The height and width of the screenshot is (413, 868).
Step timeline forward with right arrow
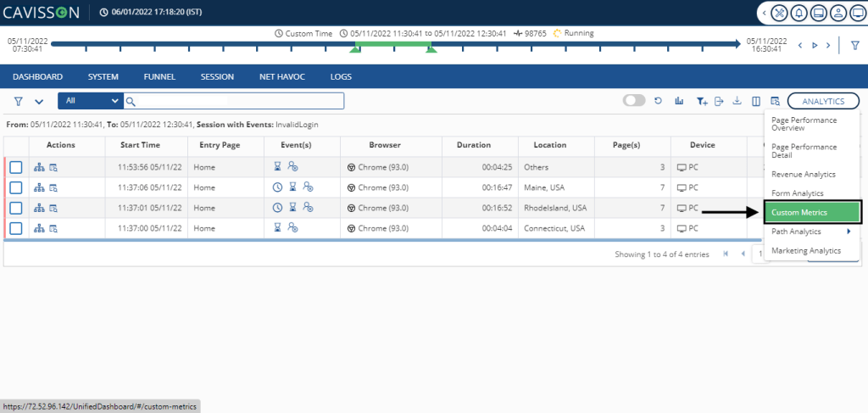pyautogui.click(x=828, y=46)
